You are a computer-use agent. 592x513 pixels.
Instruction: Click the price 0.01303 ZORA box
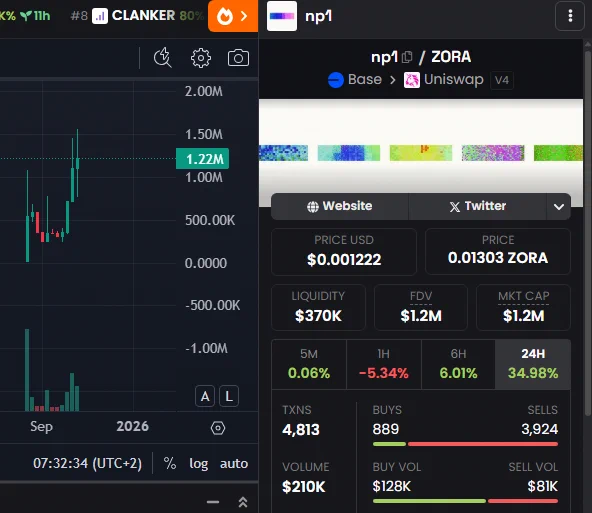pyautogui.click(x=498, y=251)
